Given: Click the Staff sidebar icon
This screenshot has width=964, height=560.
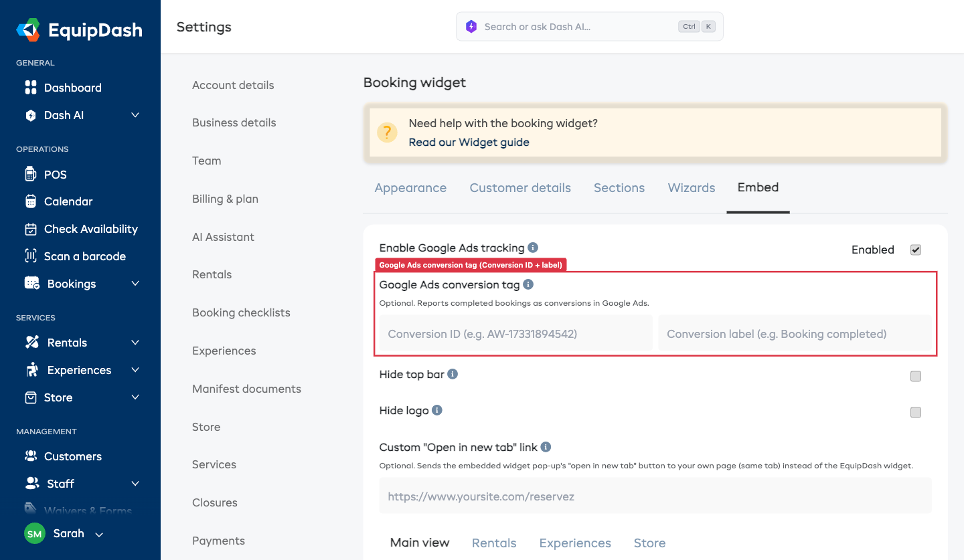Looking at the screenshot, I should coord(31,483).
